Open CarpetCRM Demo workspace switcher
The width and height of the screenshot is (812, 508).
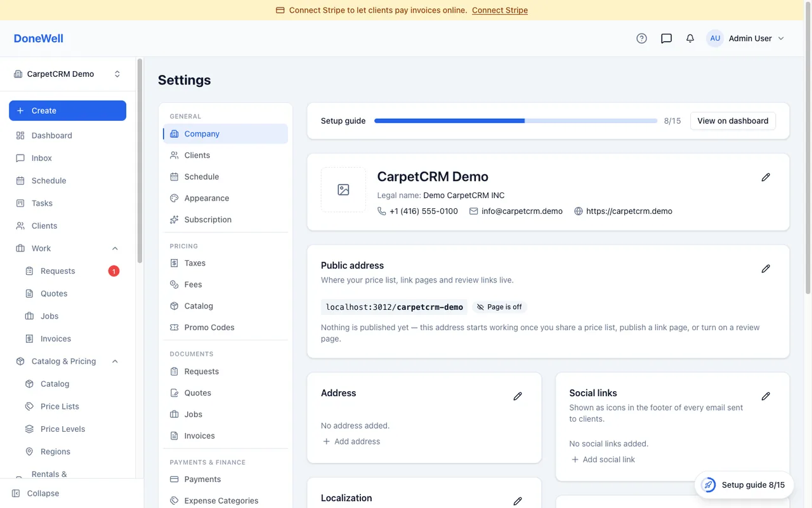[x=67, y=74]
